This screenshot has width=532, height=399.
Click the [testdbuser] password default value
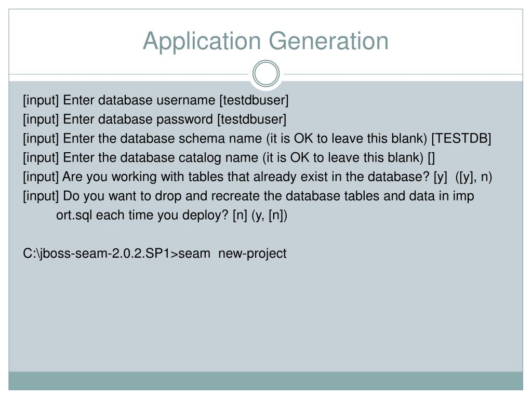pos(252,119)
